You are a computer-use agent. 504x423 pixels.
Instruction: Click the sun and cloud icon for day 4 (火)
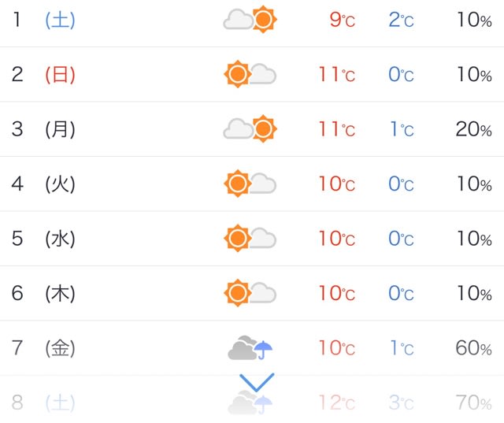[x=250, y=184]
